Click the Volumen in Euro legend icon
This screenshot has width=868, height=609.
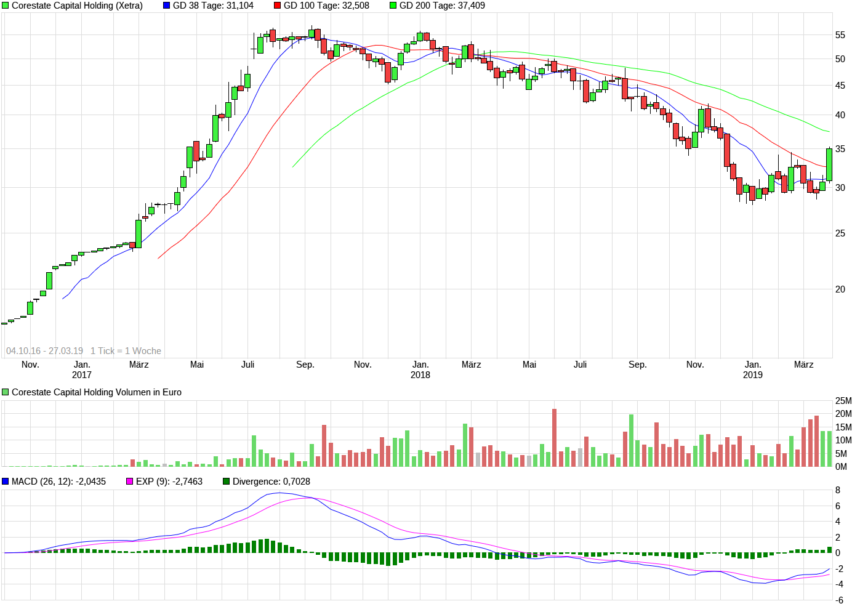4,391
